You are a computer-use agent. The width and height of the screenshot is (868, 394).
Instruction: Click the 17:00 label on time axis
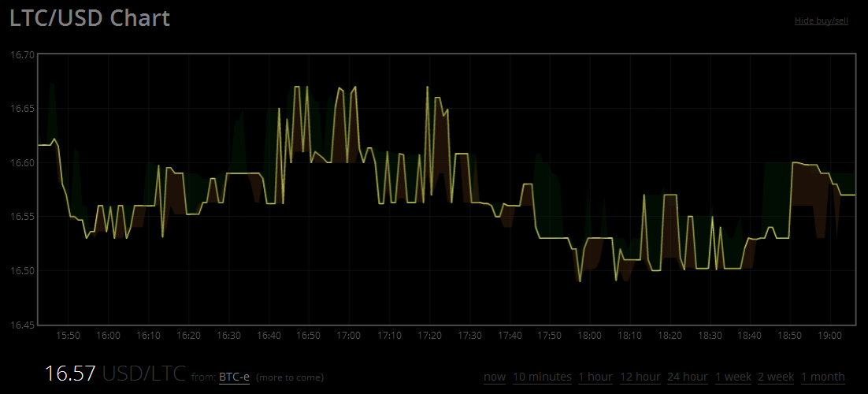coord(349,335)
